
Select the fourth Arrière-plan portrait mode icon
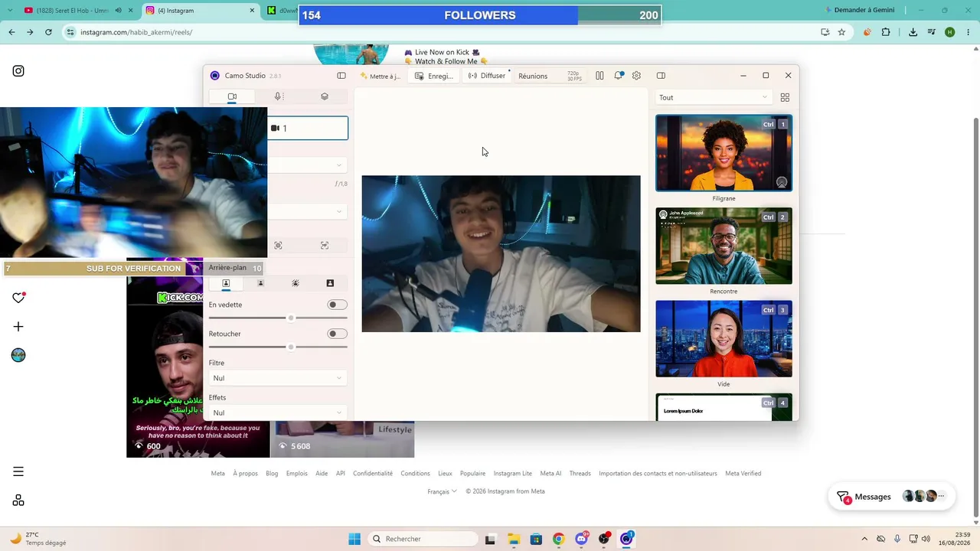330,283
